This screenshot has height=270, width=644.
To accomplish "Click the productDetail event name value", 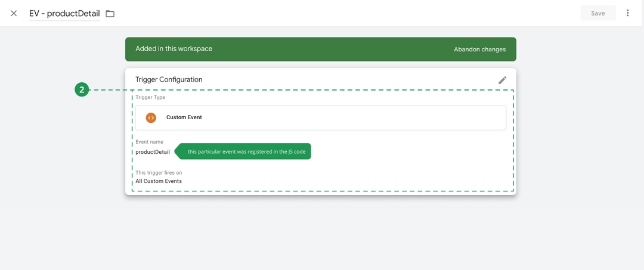I will point(153,152).
